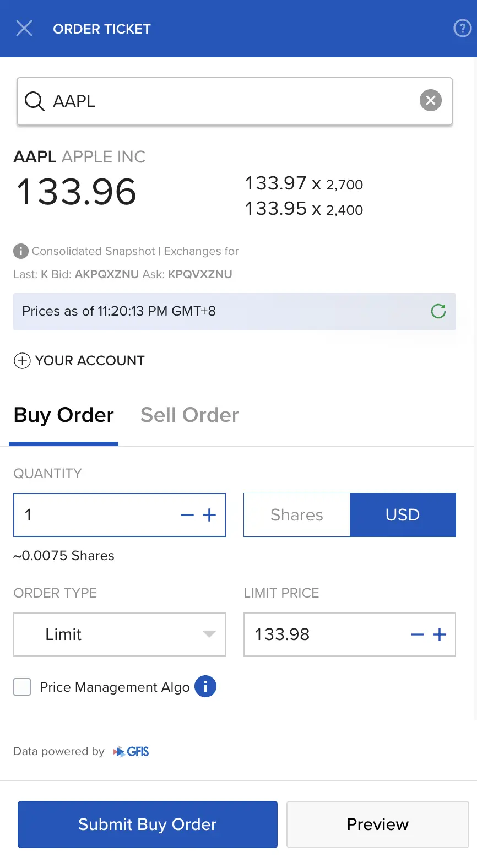Increase quantity with the plus icon

[x=209, y=516]
